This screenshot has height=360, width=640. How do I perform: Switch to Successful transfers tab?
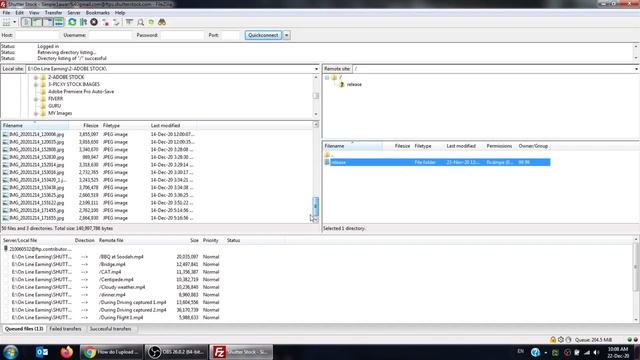pyautogui.click(x=111, y=329)
